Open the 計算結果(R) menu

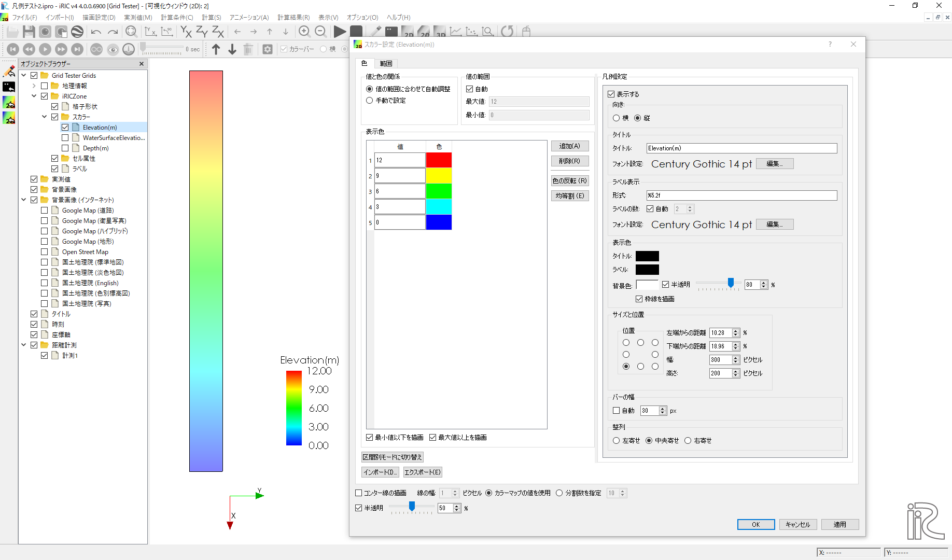293,18
